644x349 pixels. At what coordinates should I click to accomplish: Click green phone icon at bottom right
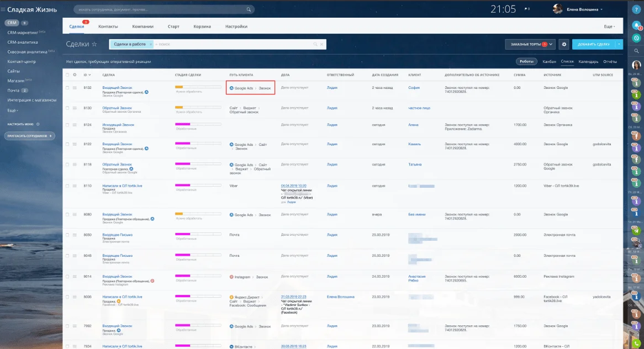(x=636, y=343)
